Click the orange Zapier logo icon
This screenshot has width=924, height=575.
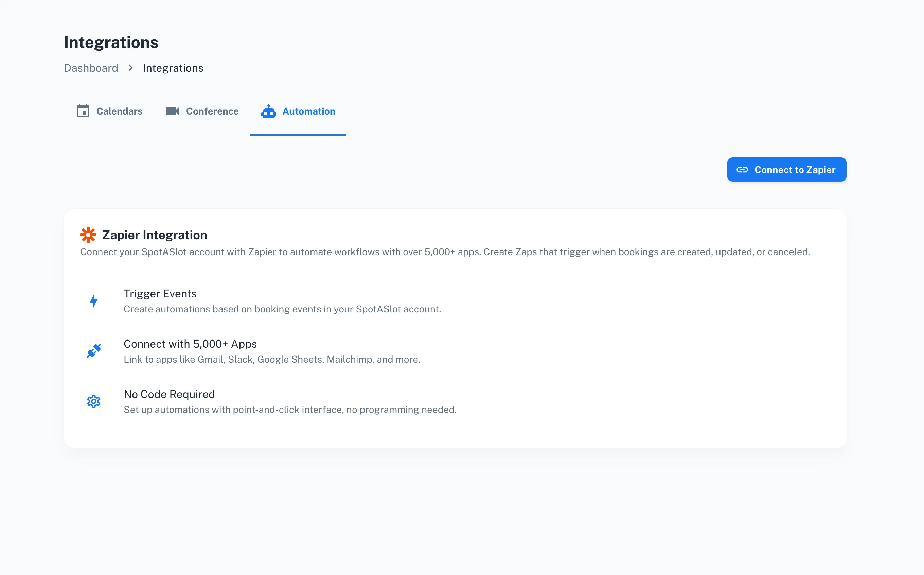[88, 234]
